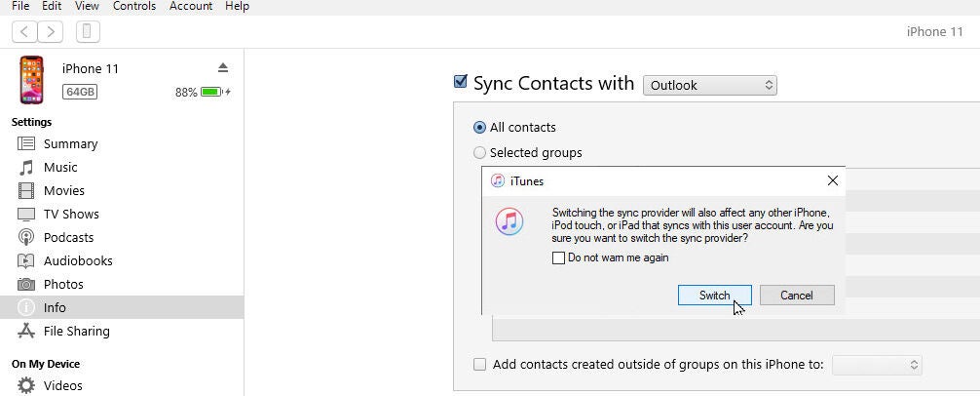Click the device button in toolbar
980x396 pixels.
pyautogui.click(x=88, y=31)
